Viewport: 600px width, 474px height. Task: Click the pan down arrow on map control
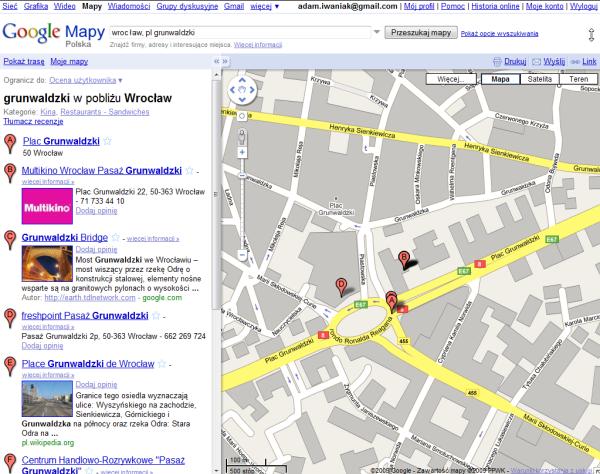click(x=242, y=99)
